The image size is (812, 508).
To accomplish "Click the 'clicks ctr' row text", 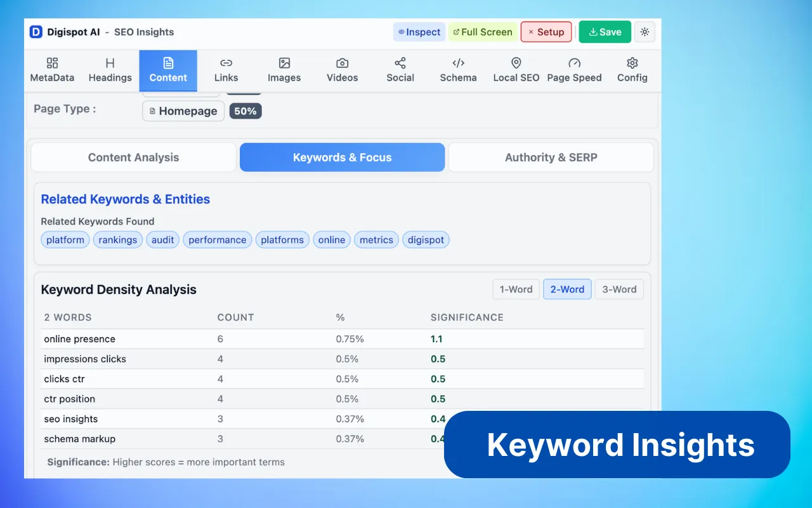I will coord(64,379).
